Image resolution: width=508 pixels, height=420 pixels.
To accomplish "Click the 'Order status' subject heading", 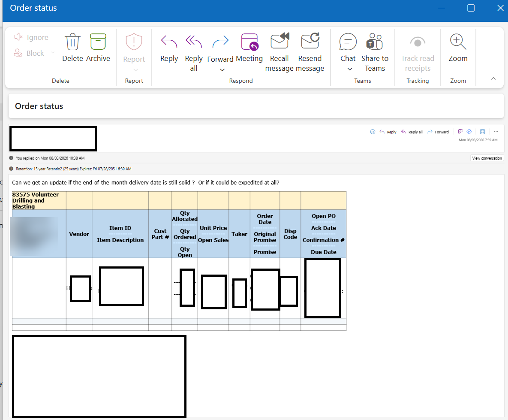I will pos(39,106).
